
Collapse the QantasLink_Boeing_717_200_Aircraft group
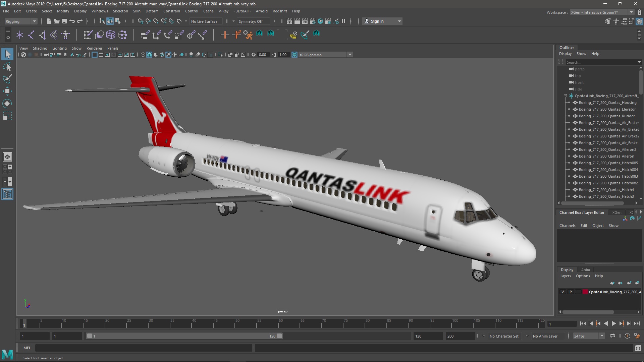565,96
